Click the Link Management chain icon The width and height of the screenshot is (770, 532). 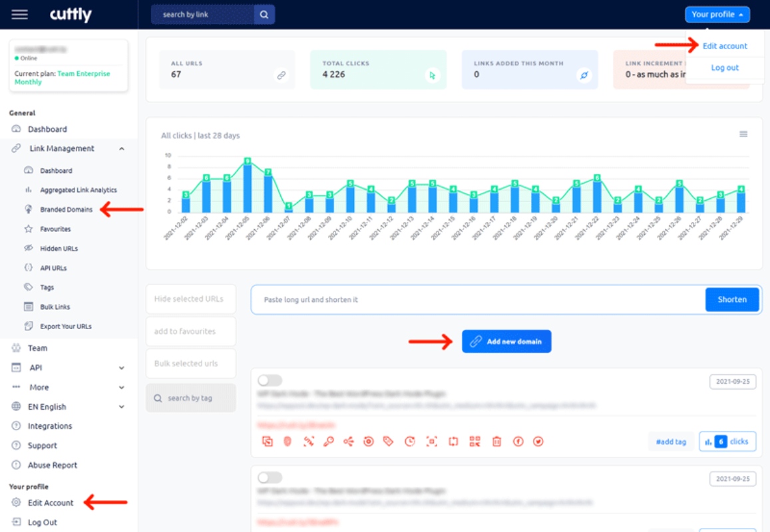click(16, 148)
